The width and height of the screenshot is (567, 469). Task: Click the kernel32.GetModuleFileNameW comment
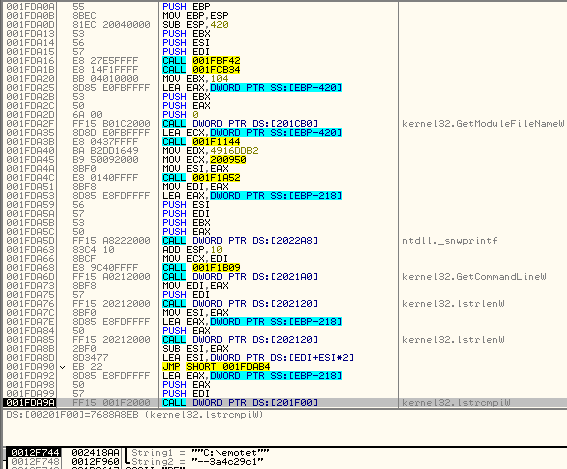[x=483, y=124]
